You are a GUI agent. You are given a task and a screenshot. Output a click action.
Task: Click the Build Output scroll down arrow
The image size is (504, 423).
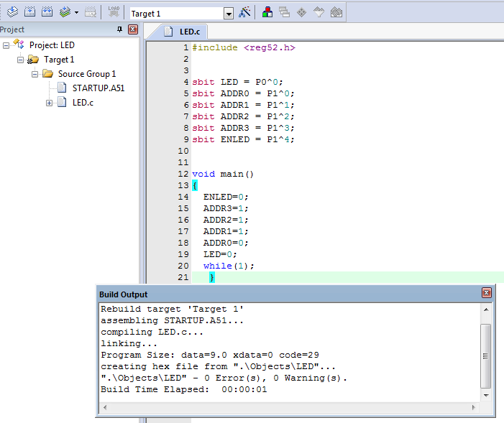[x=486, y=396]
